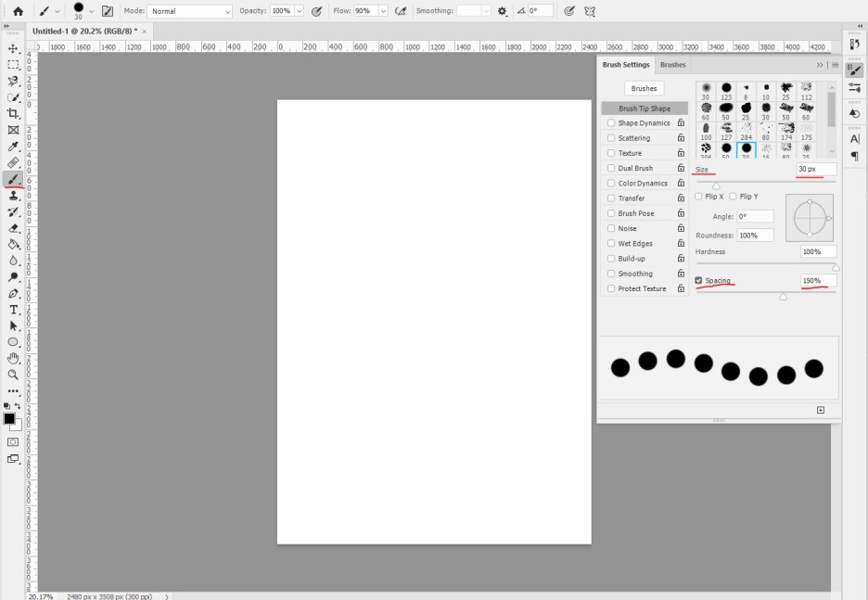
Task: Select the Ellipse shape tool
Action: [13, 342]
